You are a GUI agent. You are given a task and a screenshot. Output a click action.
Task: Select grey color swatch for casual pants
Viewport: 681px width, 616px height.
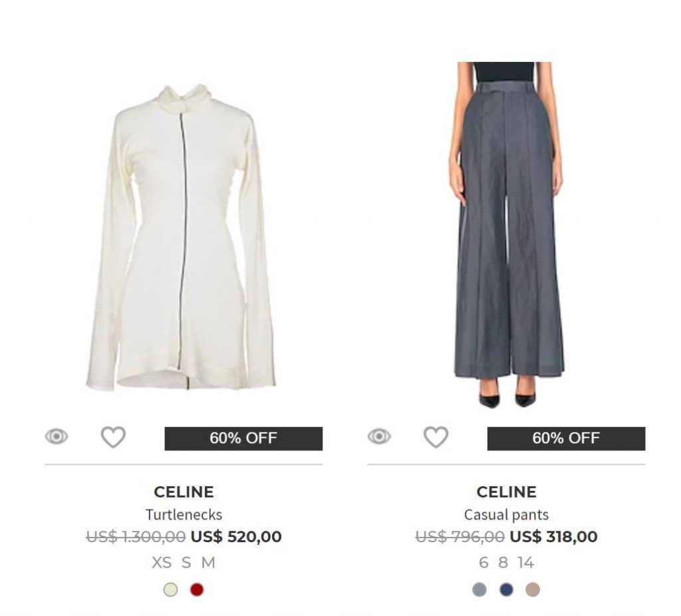point(479,589)
